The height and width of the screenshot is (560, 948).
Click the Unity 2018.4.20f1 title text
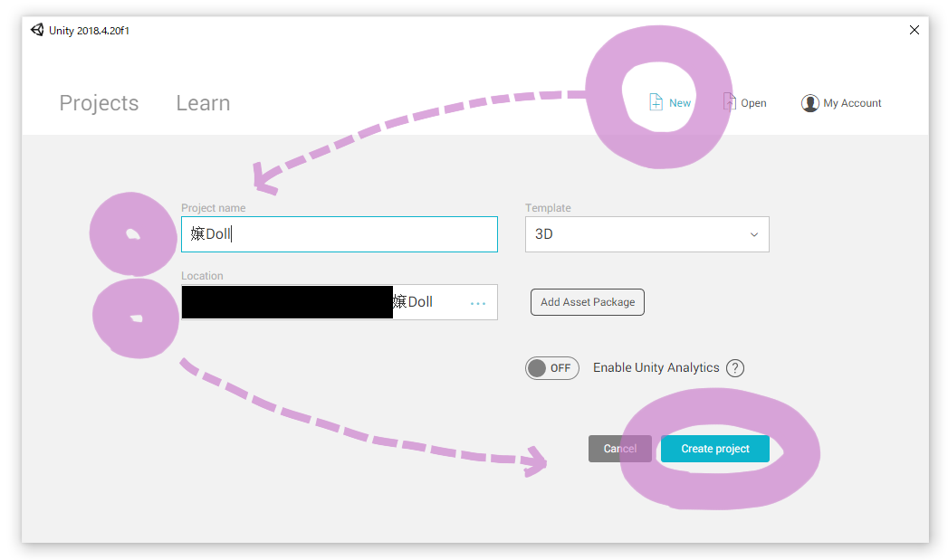89,31
